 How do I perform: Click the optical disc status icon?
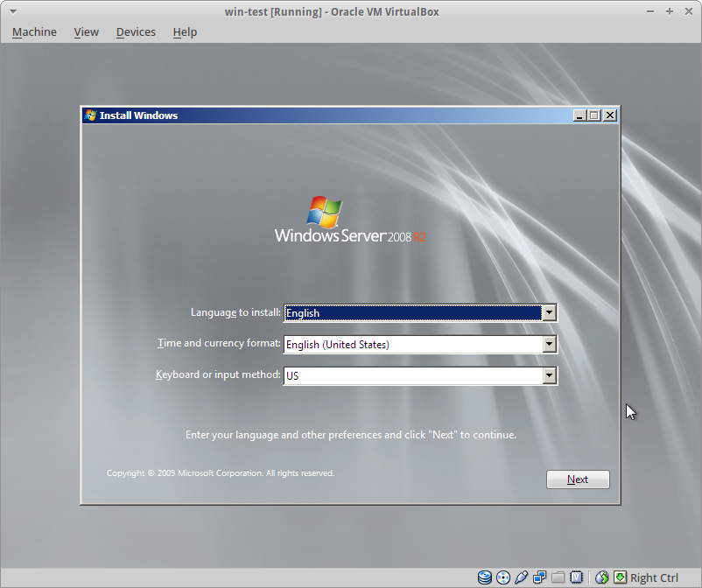click(503, 577)
